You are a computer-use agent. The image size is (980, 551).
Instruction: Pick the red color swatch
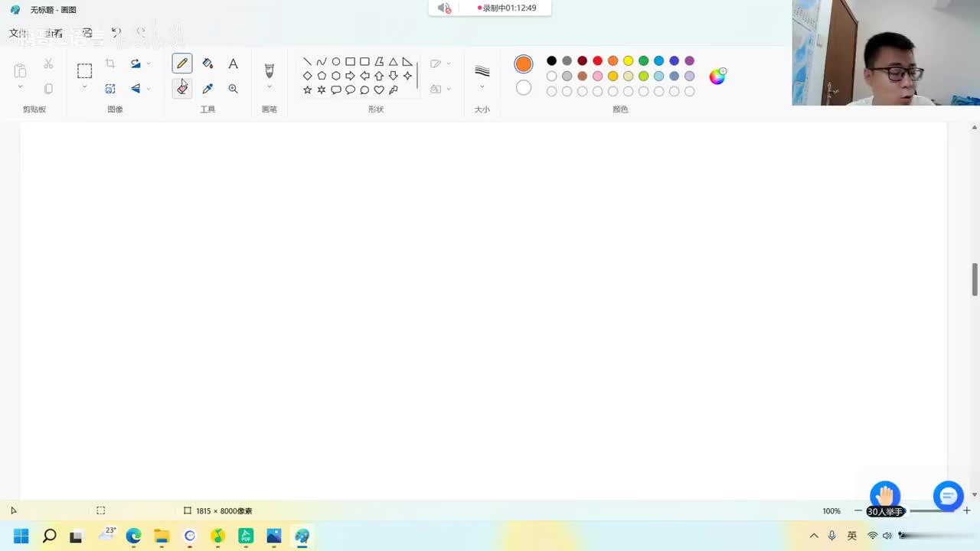[597, 60]
